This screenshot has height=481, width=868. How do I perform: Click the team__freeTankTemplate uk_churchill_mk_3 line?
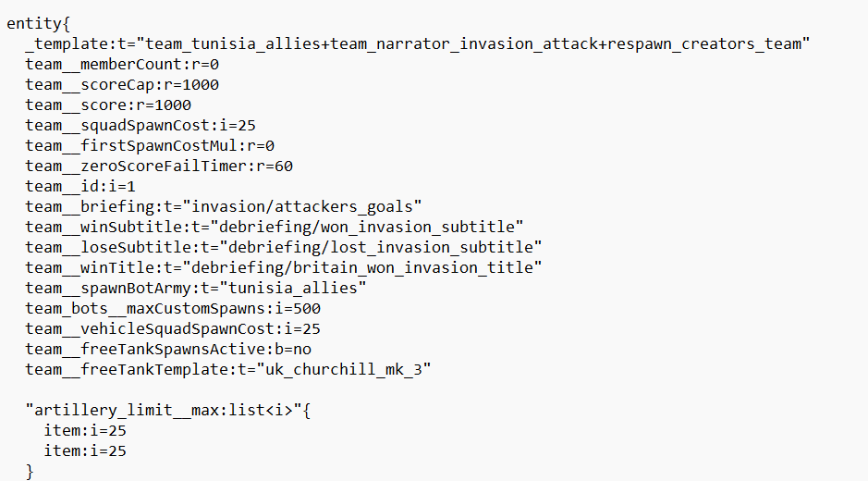228,370
